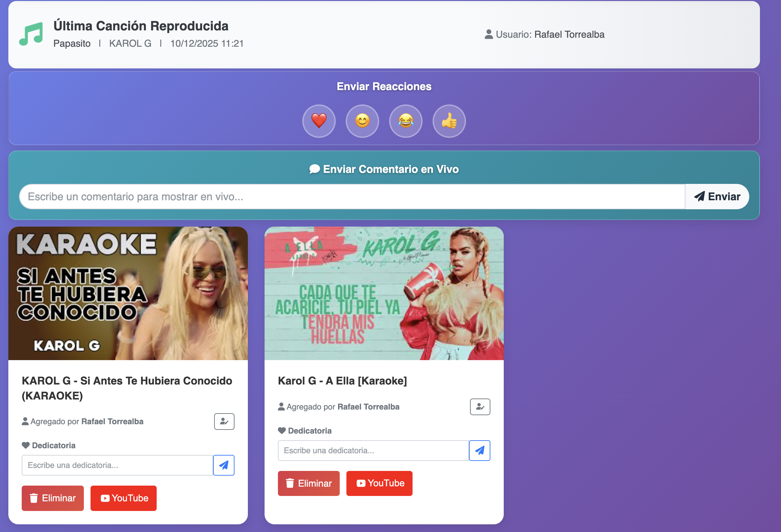
Task: Click the green music note icon
Action: [31, 34]
